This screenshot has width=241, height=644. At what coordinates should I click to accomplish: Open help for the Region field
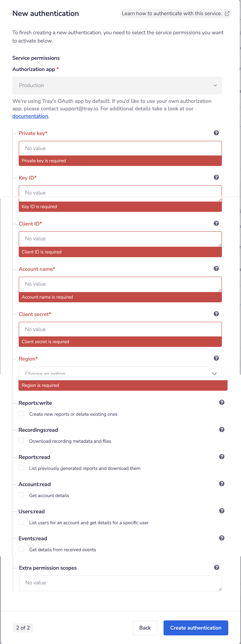click(216, 358)
